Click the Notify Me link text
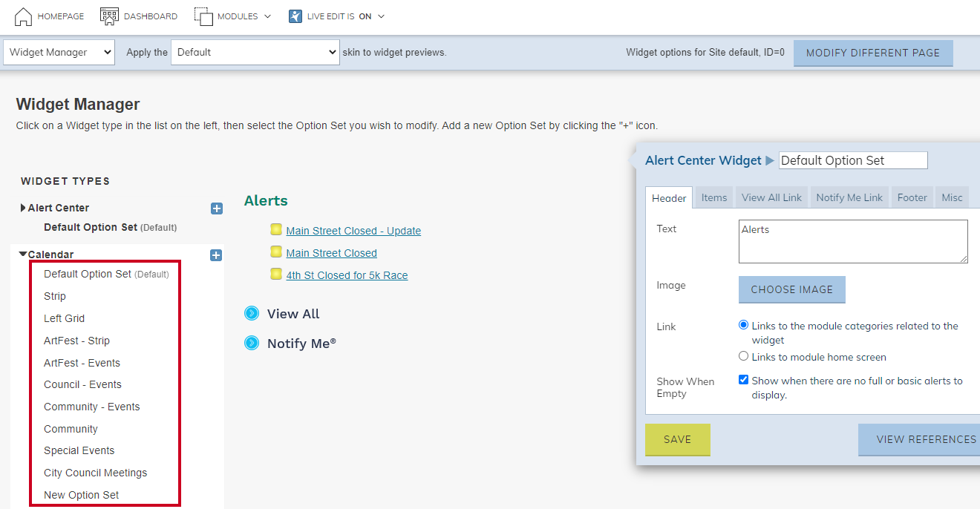This screenshot has width=980, height=509. pos(301,344)
